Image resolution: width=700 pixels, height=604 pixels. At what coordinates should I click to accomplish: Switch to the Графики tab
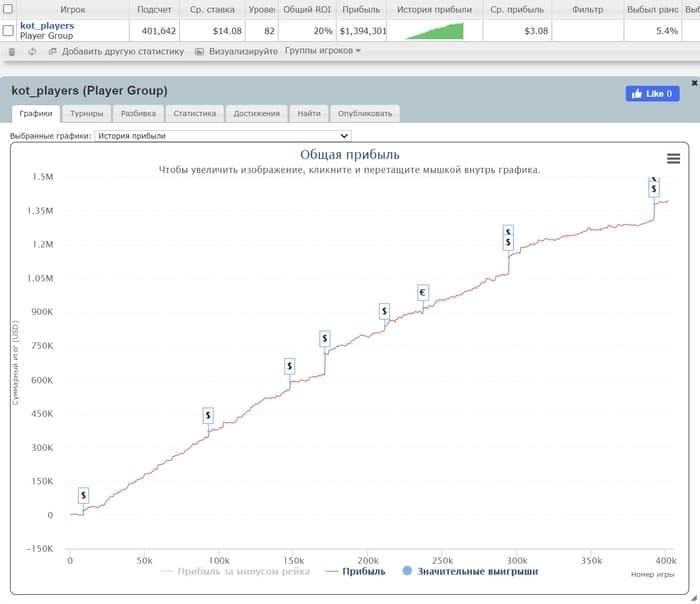[36, 113]
